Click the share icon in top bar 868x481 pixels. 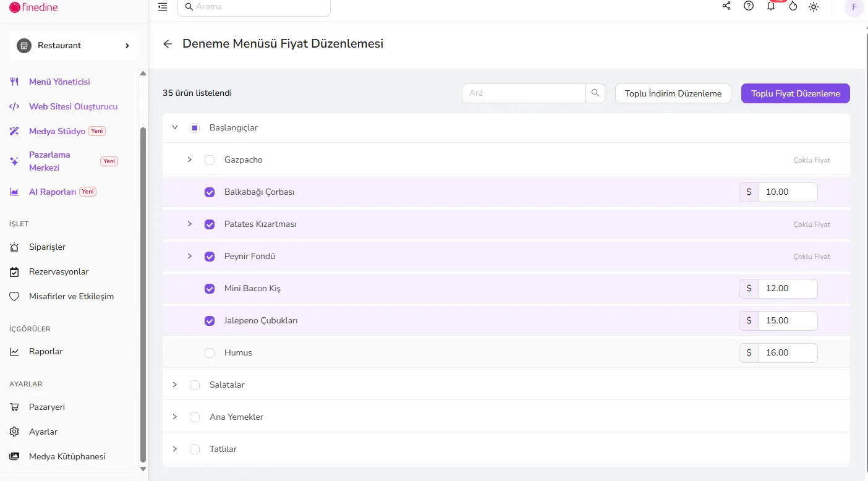pos(726,6)
